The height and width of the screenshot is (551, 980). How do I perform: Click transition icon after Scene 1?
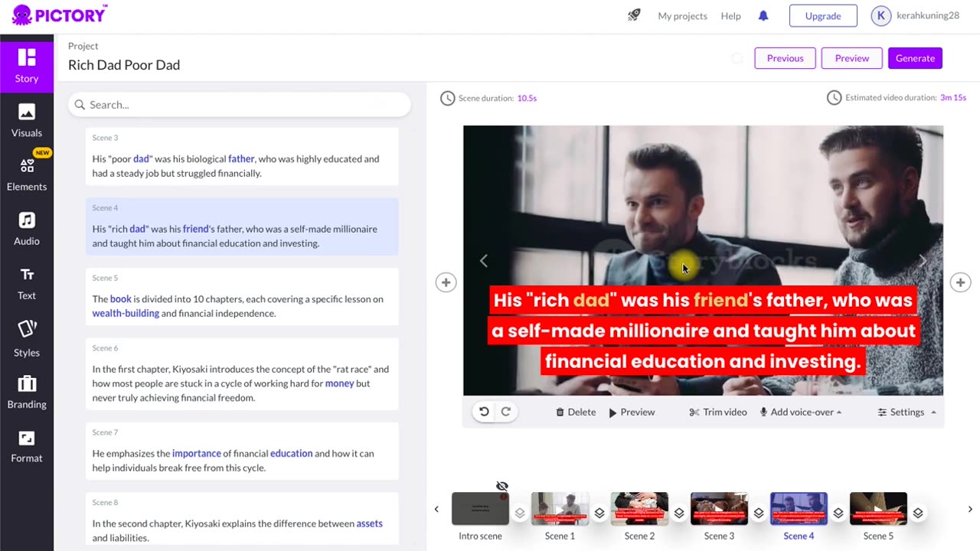tap(599, 513)
